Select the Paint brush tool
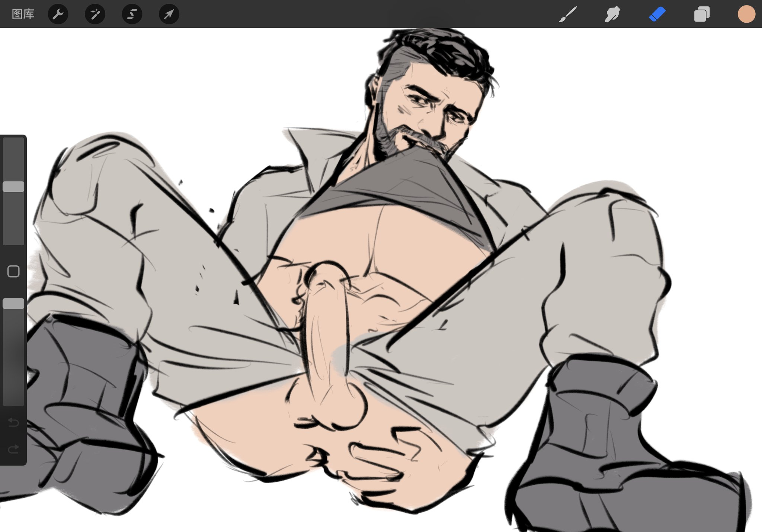Viewport: 762px width, 532px height. (x=568, y=14)
